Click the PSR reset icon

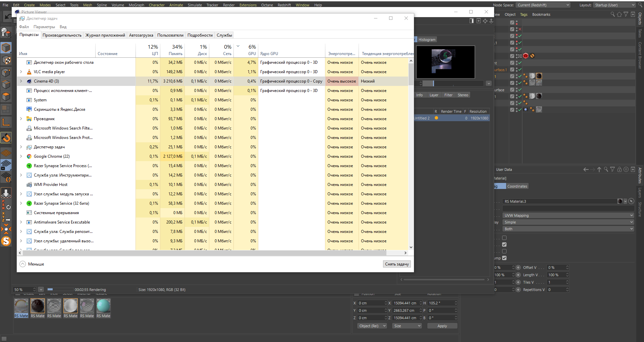click(x=6, y=205)
